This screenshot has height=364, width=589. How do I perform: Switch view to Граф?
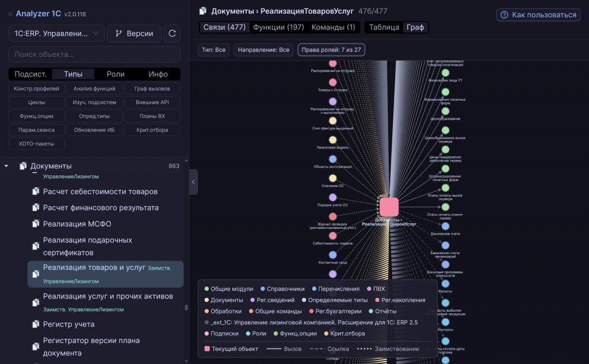click(x=415, y=27)
